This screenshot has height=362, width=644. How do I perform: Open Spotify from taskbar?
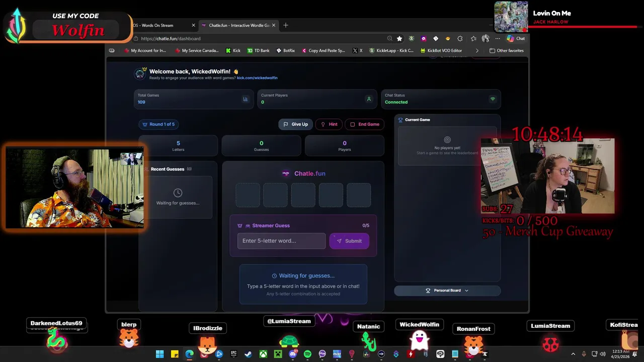click(307, 354)
